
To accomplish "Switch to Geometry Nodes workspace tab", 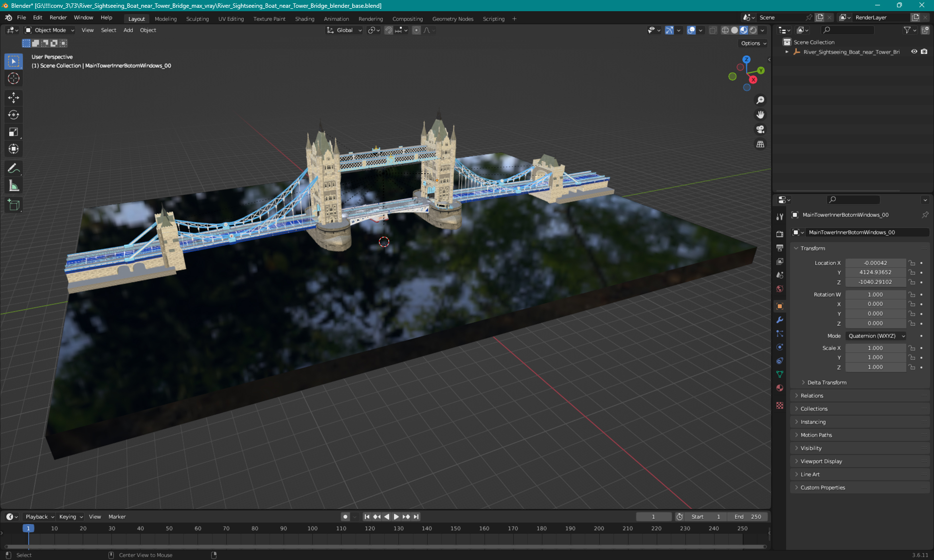I will pyautogui.click(x=452, y=19).
